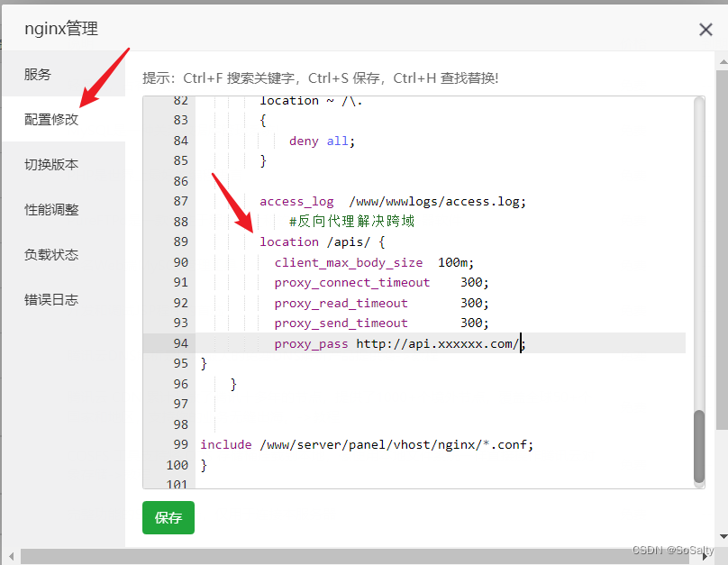Click the horizontal scrollbar left arrow
Viewport: 728px width, 565px height.
11,556
